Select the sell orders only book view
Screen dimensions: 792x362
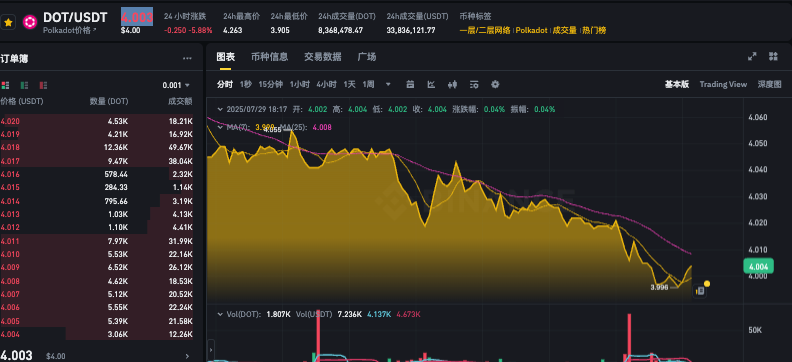coord(43,85)
